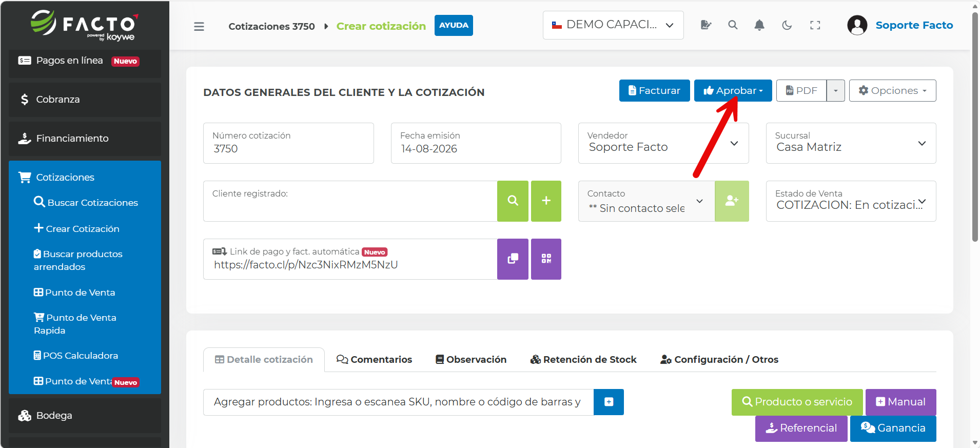Toggle the hamburger sidebar menu
The image size is (980, 448).
[x=199, y=26]
